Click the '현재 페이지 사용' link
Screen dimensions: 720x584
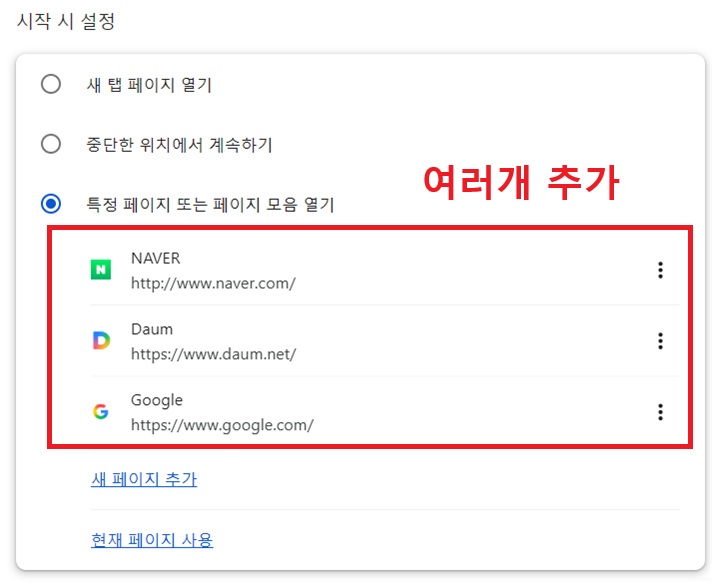152,539
